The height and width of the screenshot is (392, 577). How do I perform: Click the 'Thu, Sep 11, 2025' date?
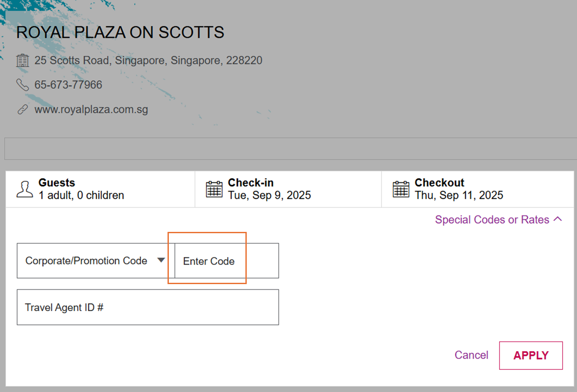[x=459, y=195]
